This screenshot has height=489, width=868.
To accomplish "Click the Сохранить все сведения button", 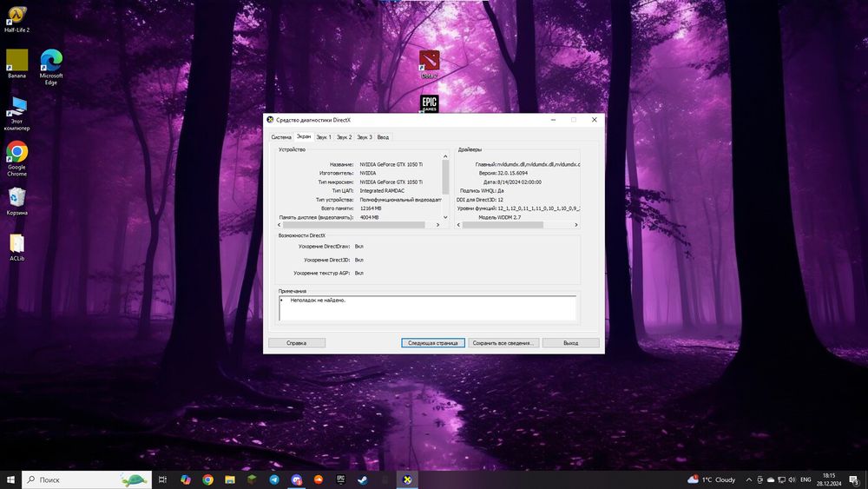I will pyautogui.click(x=503, y=343).
